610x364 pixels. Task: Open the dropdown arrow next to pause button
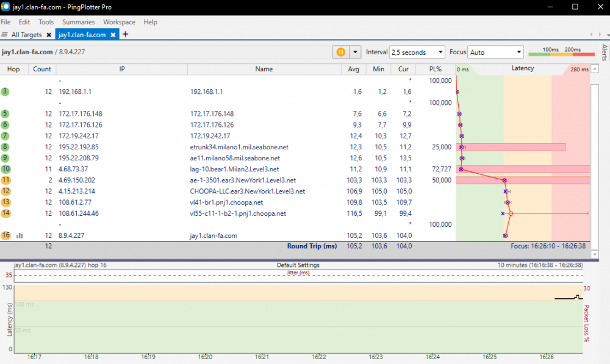355,52
